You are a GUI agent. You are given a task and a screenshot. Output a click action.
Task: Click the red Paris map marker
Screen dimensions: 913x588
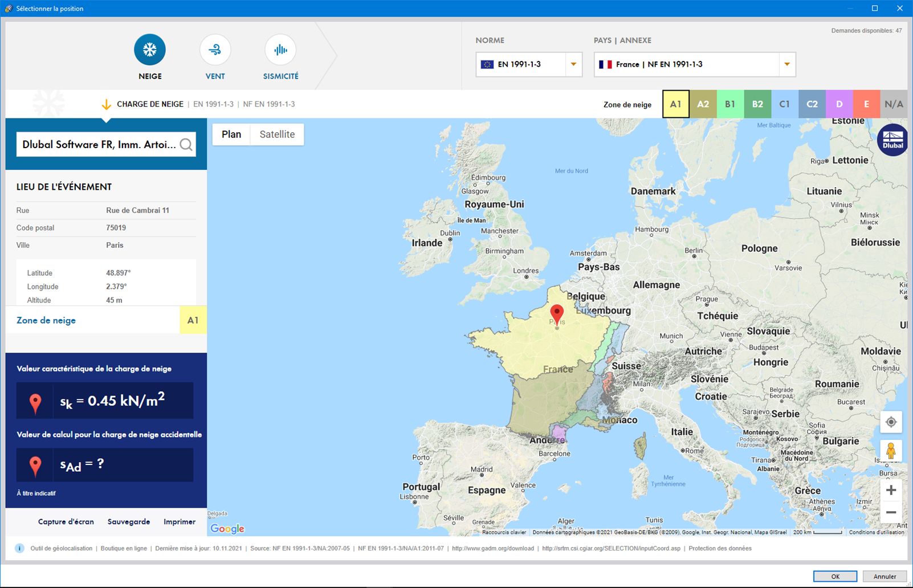[557, 315]
